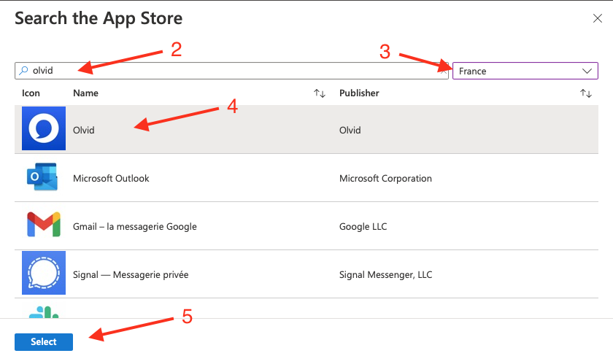The image size is (613, 364).
Task: Click the Signal app icon
Action: click(43, 273)
